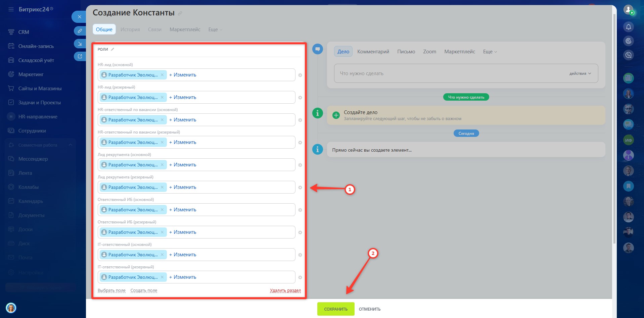Open gear settings for IT-ответственный (резервный) field
644x318 pixels.
300,277
